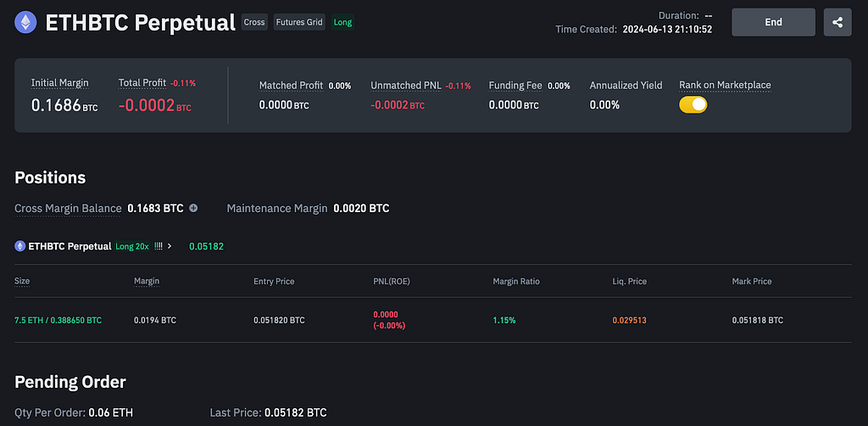End the grid strategy
The height and width of the screenshot is (426, 868).
pyautogui.click(x=773, y=22)
